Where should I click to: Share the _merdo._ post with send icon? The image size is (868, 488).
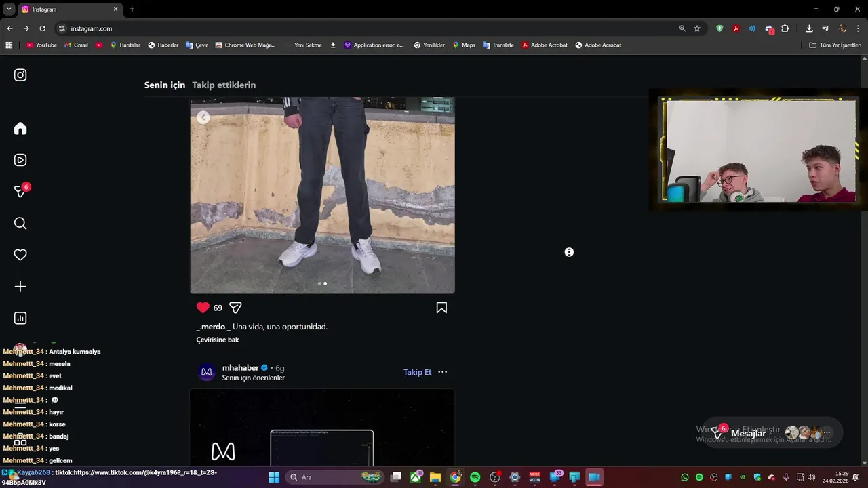[x=235, y=308]
